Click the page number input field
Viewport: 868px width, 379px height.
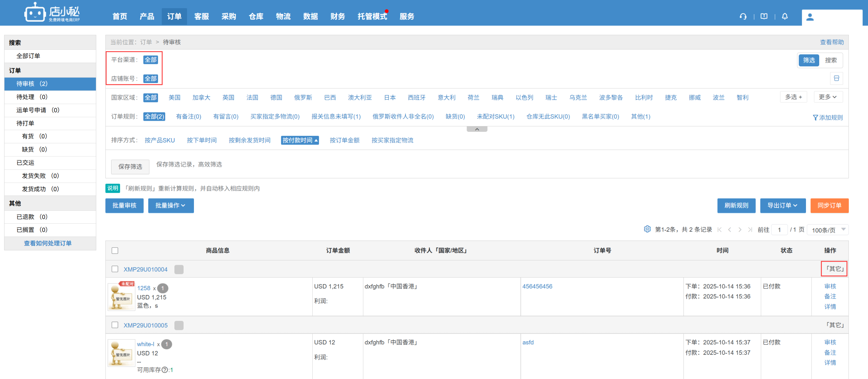pos(780,230)
